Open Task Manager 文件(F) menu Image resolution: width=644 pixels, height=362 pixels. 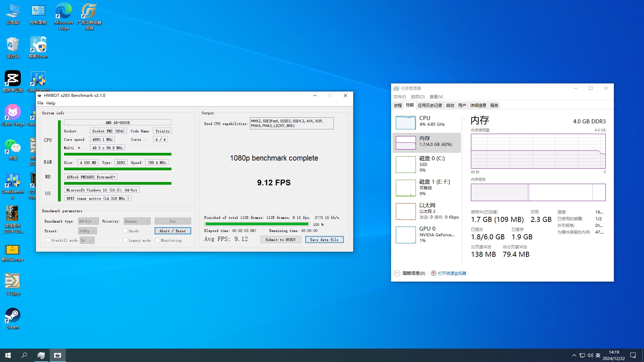click(x=399, y=97)
